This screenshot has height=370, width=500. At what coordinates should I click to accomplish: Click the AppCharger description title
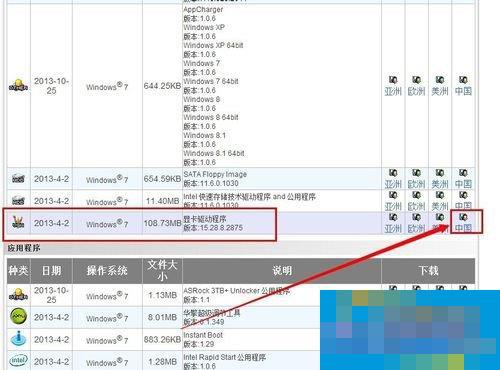tap(203, 9)
